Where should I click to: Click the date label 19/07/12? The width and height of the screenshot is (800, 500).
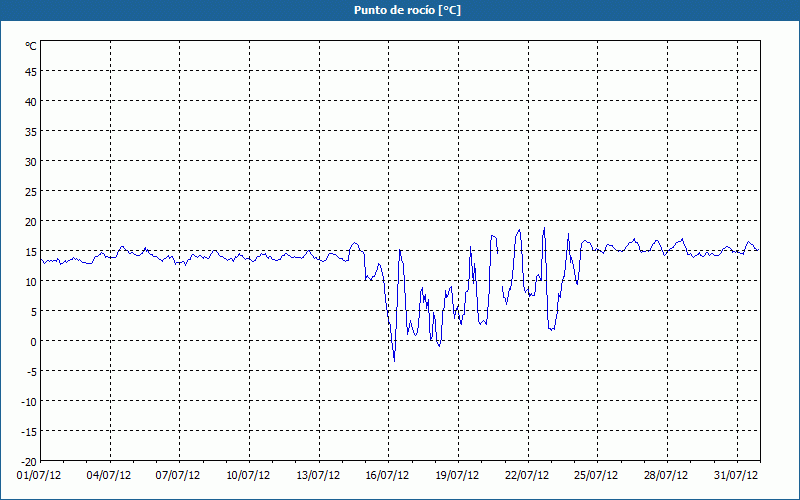click(x=457, y=476)
